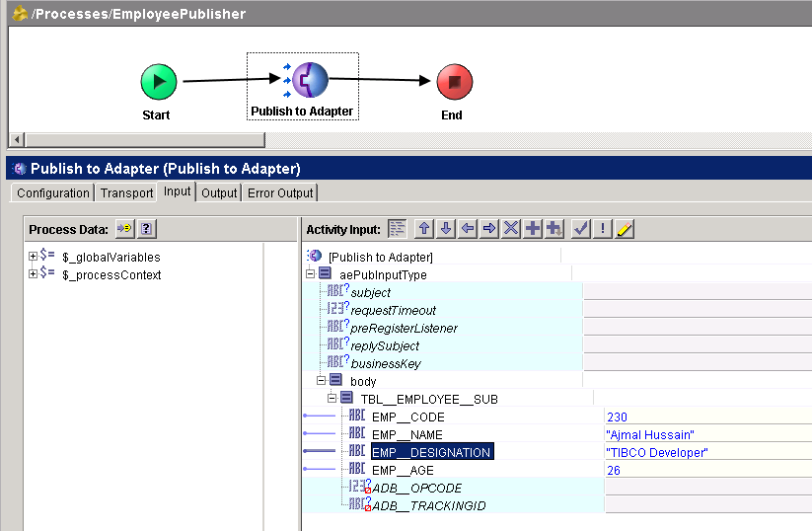812x531 pixels.
Task: Click the left arrow of the canvas scrollbar
Action: pyautogui.click(x=17, y=139)
